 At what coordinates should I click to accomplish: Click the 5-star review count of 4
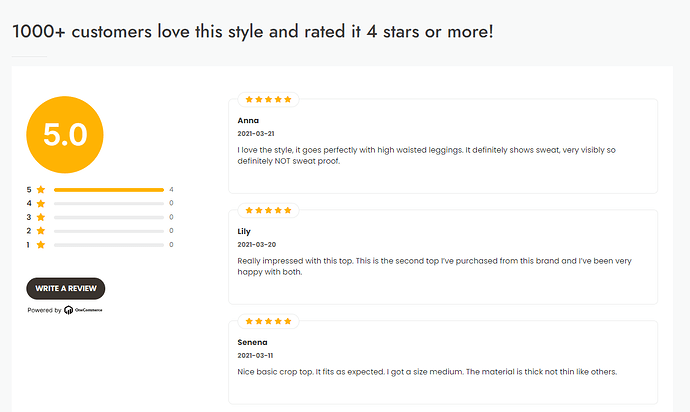coord(172,189)
